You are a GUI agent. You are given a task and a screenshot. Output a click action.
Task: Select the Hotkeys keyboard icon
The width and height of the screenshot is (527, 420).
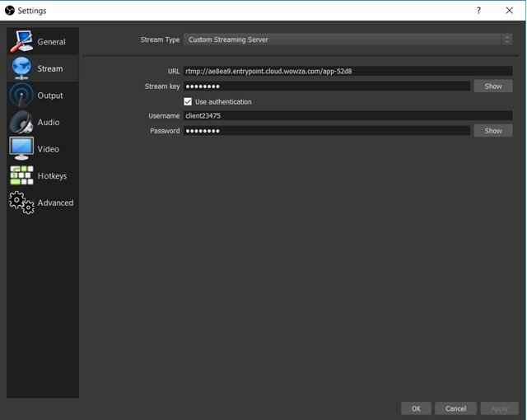(x=21, y=175)
